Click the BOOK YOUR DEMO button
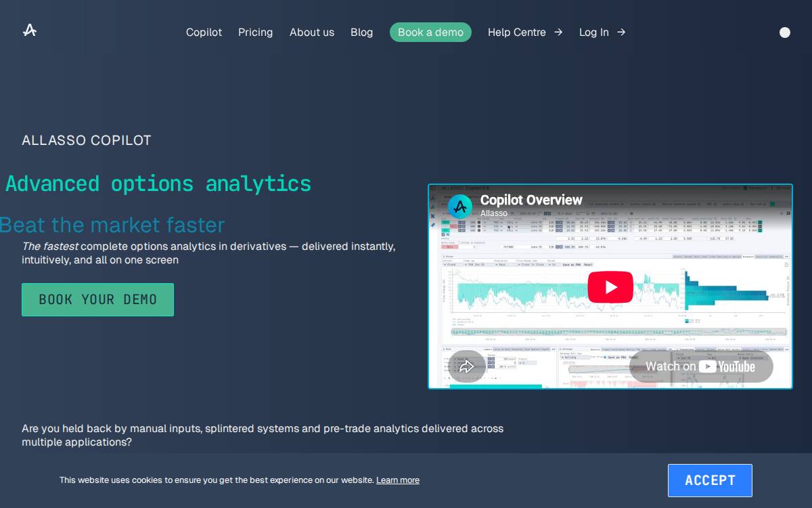The image size is (812, 508). coord(97,299)
